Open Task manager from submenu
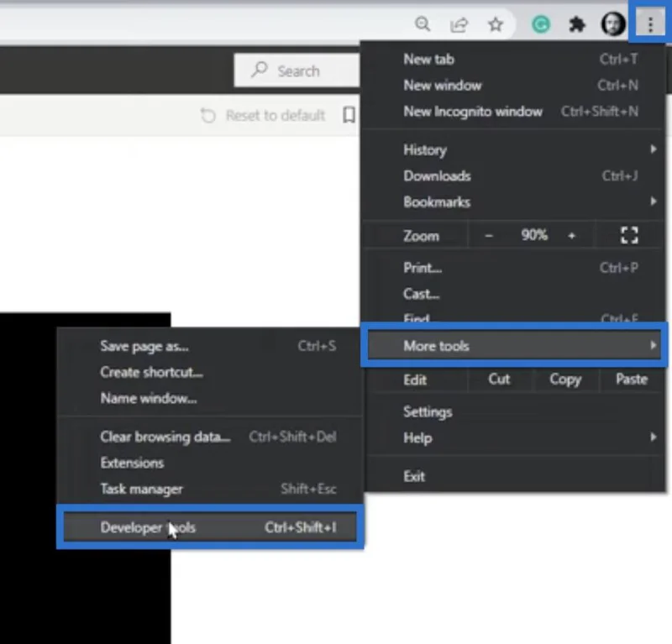Screen dimensions: 672x644 tap(210, 489)
